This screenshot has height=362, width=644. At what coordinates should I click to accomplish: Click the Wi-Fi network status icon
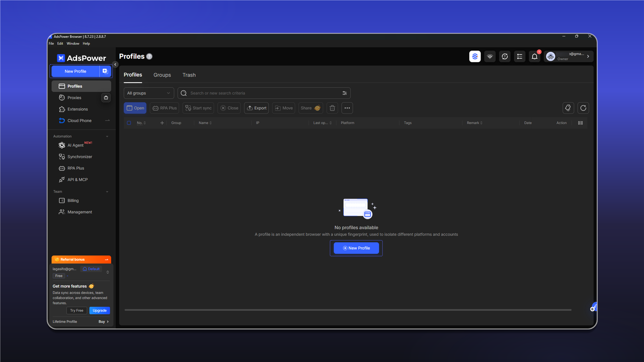pos(490,56)
